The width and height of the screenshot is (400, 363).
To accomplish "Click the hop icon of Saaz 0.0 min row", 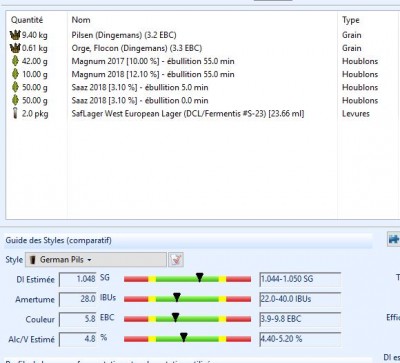I will pos(15,100).
